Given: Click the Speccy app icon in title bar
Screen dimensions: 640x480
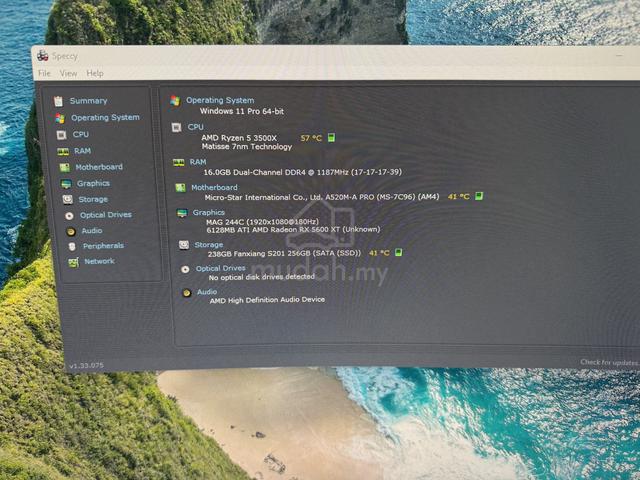Looking at the screenshot, I should click(x=42, y=56).
